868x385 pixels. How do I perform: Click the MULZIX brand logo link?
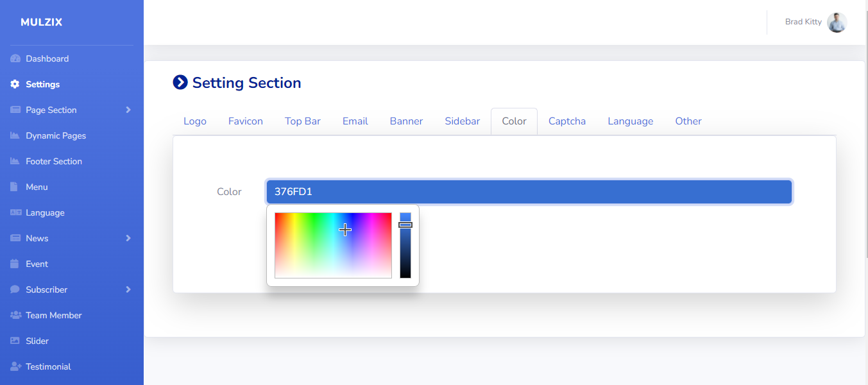coord(42,22)
